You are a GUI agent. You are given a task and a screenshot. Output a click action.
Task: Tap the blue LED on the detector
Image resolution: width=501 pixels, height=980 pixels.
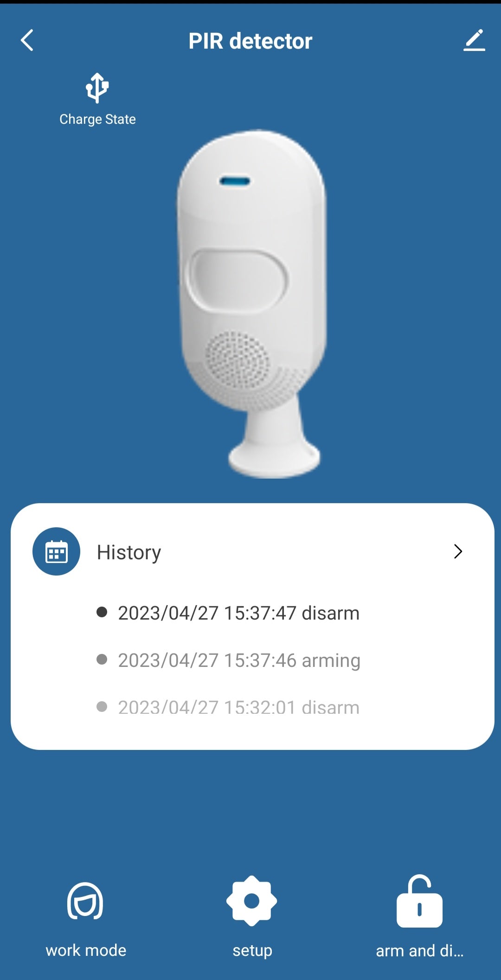click(235, 181)
